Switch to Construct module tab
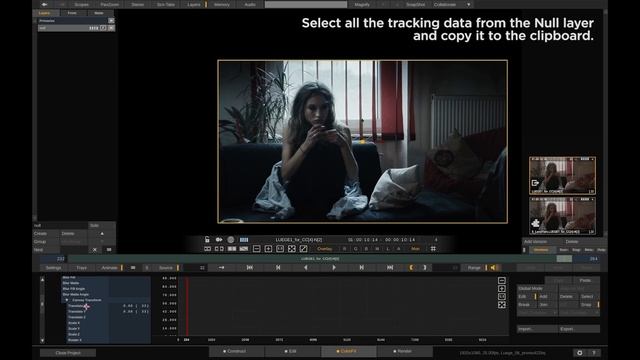 click(236, 351)
